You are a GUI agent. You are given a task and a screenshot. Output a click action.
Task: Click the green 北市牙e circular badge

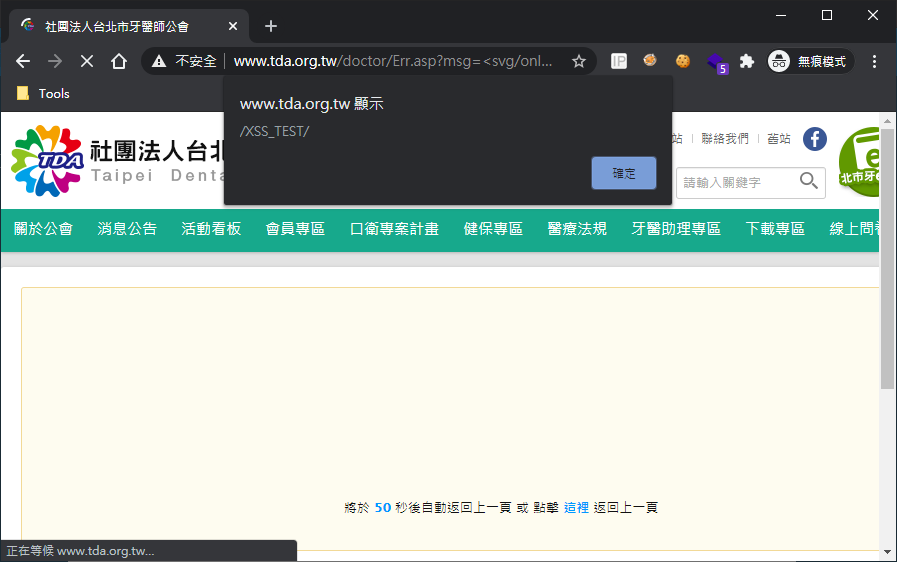(860, 162)
